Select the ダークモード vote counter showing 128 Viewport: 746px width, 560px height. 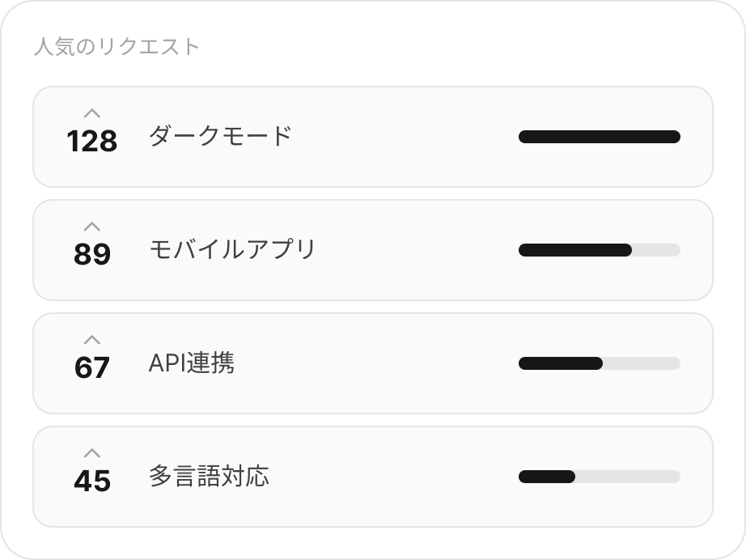pyautogui.click(x=93, y=142)
